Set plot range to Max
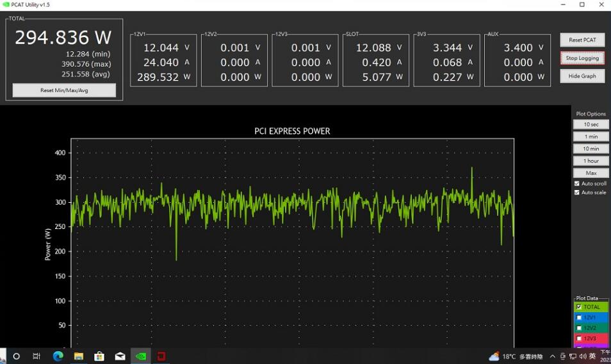The height and width of the screenshot is (364, 611). 591,173
